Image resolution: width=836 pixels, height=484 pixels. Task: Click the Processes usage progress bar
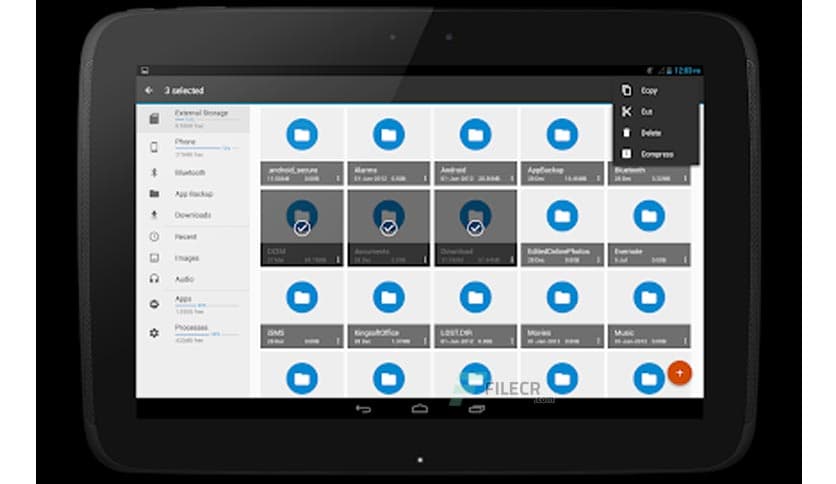click(207, 334)
